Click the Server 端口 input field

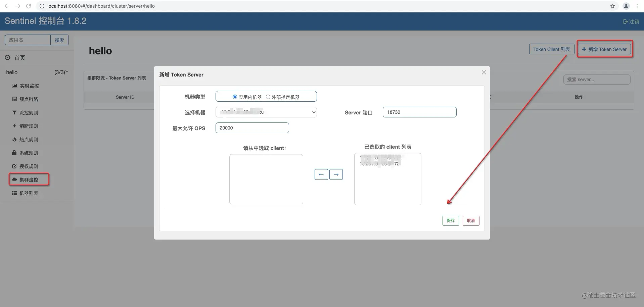click(x=419, y=112)
